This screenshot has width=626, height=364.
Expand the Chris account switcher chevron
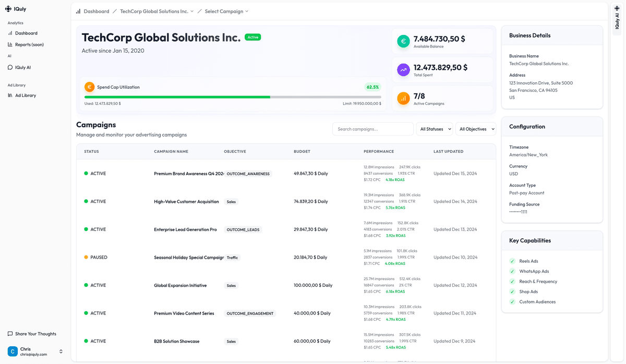pyautogui.click(x=60, y=351)
